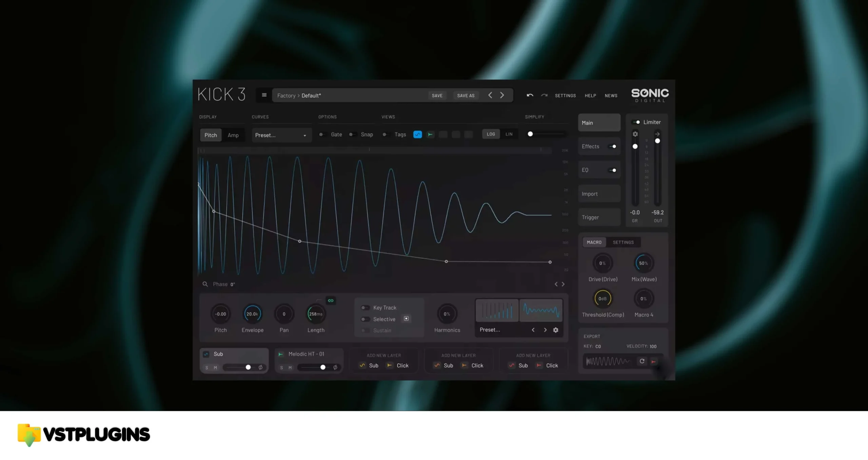Screen dimensions: 868x460
Task: Toggle the Tags view switch
Action: (x=386, y=135)
